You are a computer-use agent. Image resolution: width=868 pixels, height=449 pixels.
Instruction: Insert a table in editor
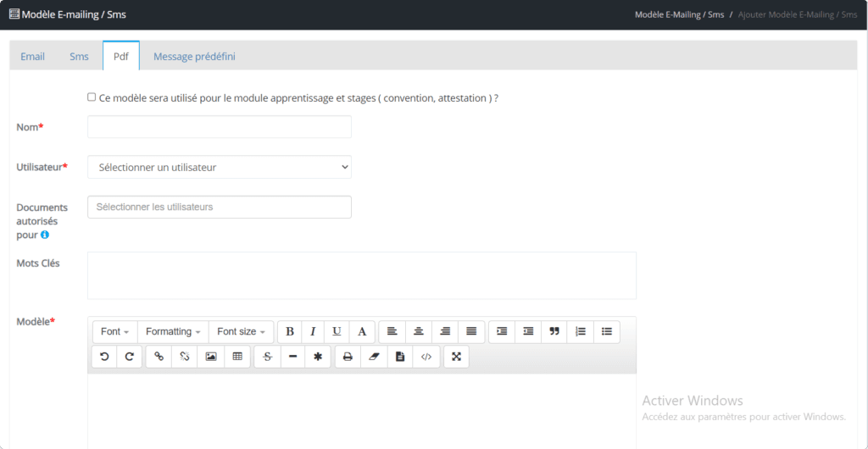tap(237, 358)
